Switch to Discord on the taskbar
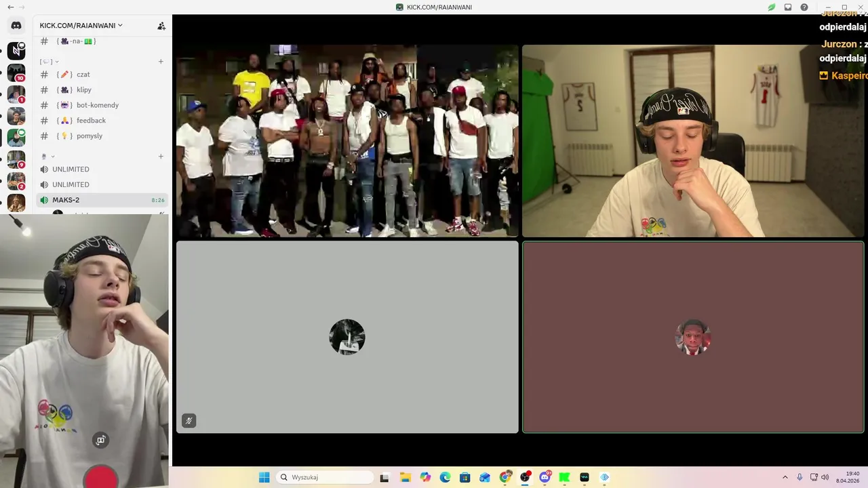 [x=545, y=477]
